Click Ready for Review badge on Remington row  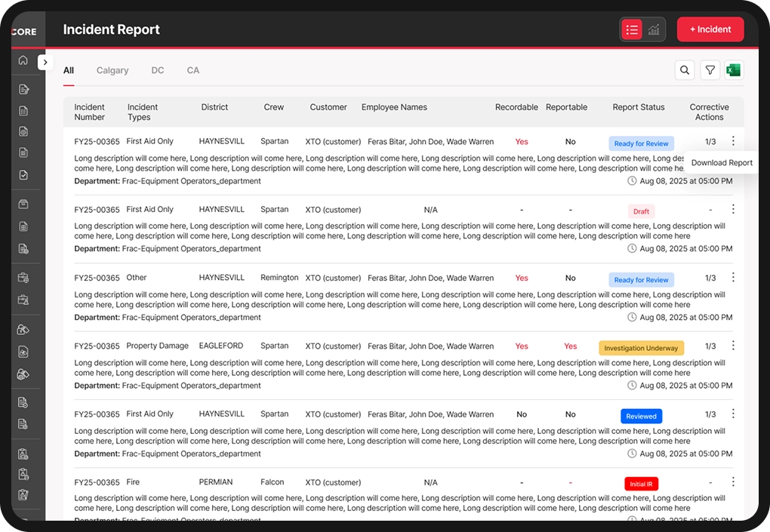(x=642, y=280)
